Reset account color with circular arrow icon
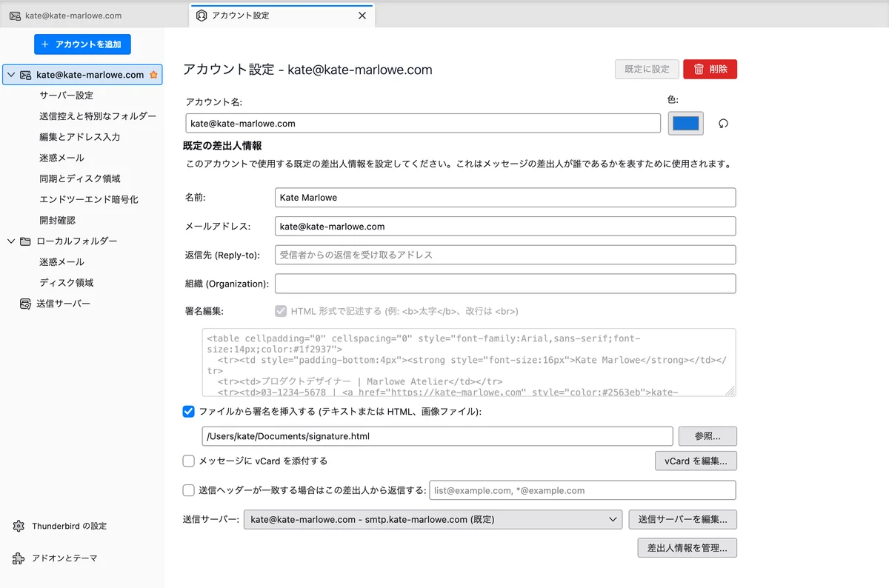889x588 pixels. (x=723, y=124)
